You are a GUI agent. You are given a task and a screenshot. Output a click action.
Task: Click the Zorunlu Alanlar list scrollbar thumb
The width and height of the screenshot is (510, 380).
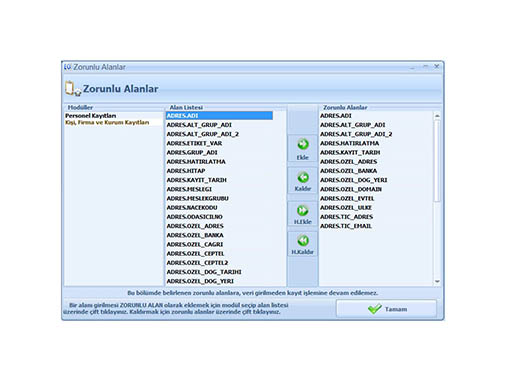point(437,161)
